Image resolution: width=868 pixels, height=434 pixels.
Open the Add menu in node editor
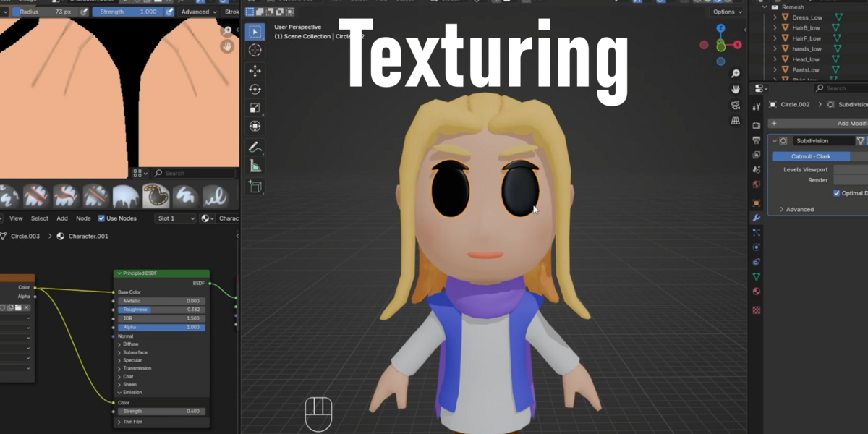(x=62, y=218)
